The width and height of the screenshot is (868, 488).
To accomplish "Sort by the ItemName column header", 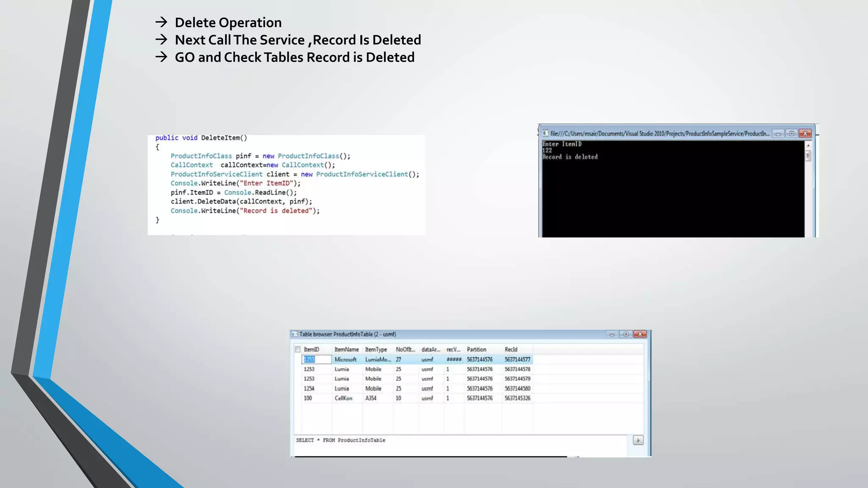I will click(x=347, y=349).
